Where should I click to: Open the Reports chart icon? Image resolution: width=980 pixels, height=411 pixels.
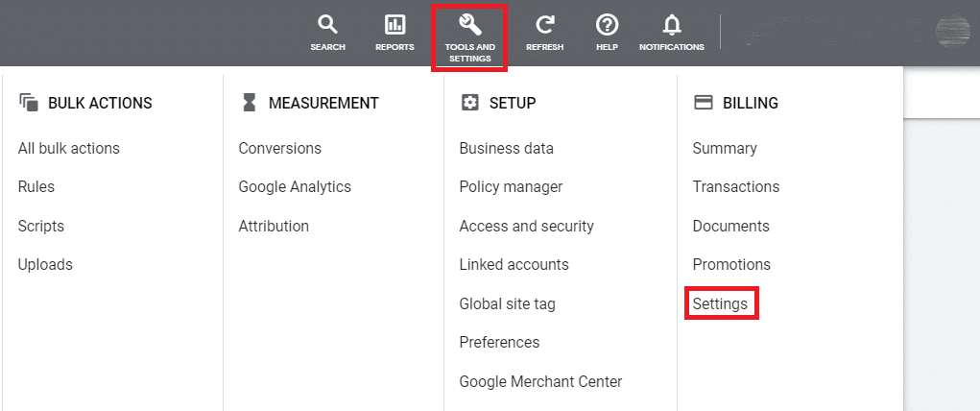(x=394, y=25)
